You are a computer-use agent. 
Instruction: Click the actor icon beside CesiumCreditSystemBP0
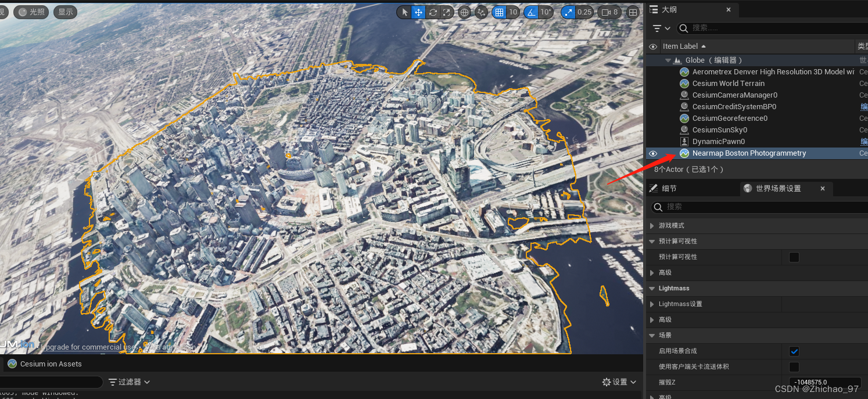[684, 107]
